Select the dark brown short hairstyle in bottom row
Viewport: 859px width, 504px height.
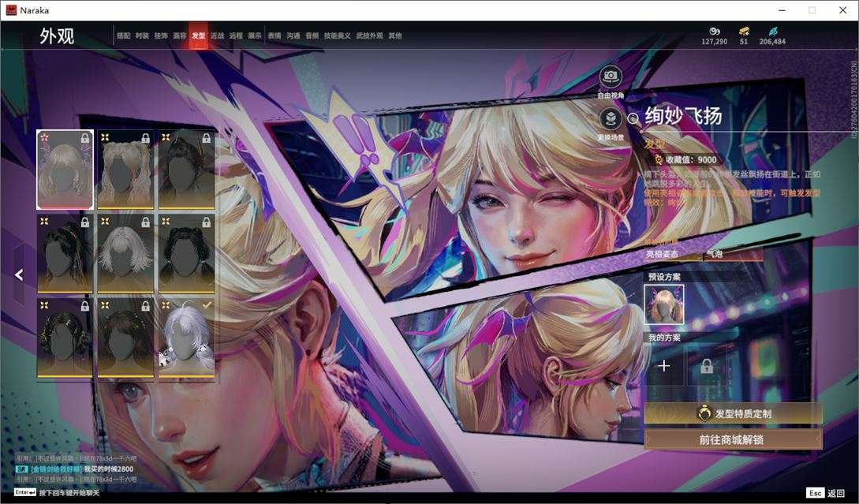125,338
